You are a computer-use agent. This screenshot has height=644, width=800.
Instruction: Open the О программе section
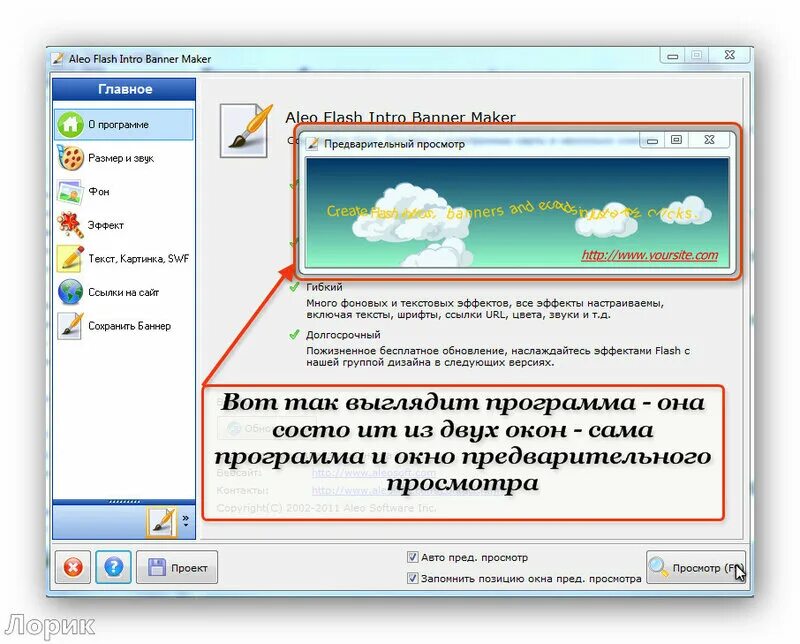point(124,125)
